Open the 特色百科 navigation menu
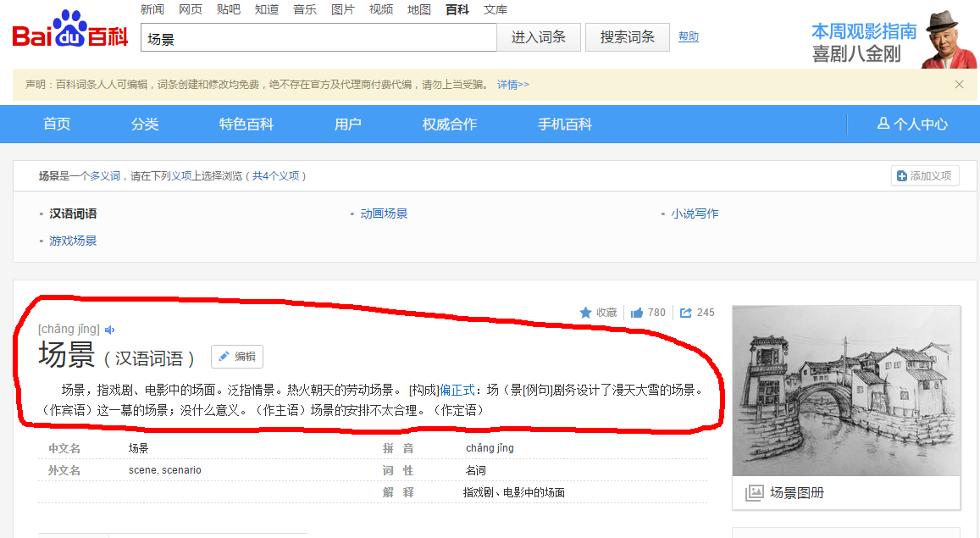The width and height of the screenshot is (980, 538). click(246, 125)
